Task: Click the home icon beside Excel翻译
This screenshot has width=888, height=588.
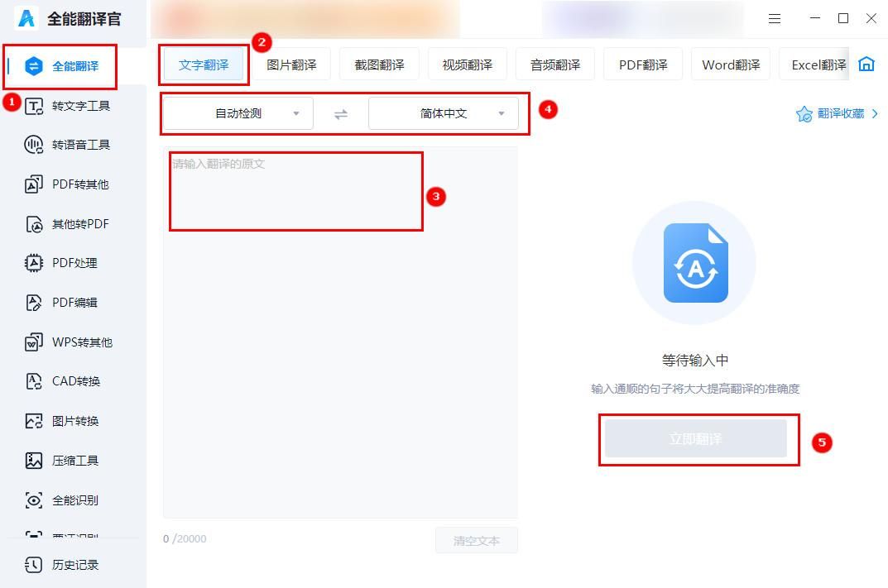Action: 866,64
